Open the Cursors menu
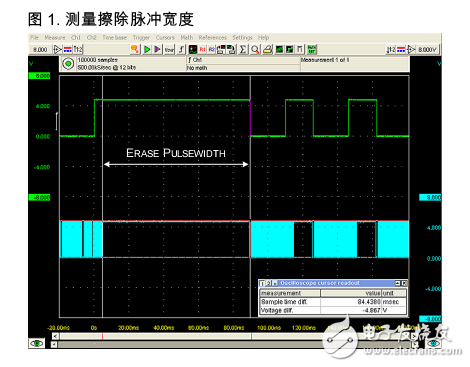This screenshot has height=367, width=470. tap(165, 38)
